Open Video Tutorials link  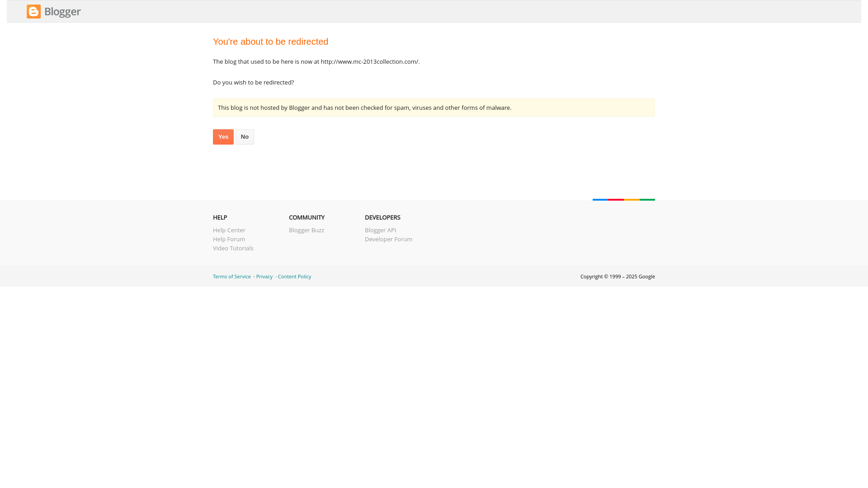233,248
